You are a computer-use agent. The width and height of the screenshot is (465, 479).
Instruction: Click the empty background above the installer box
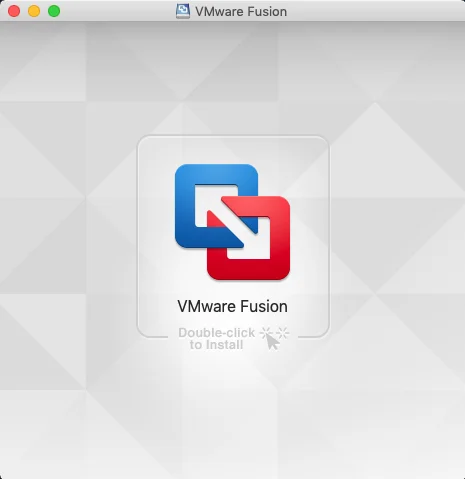point(232,78)
